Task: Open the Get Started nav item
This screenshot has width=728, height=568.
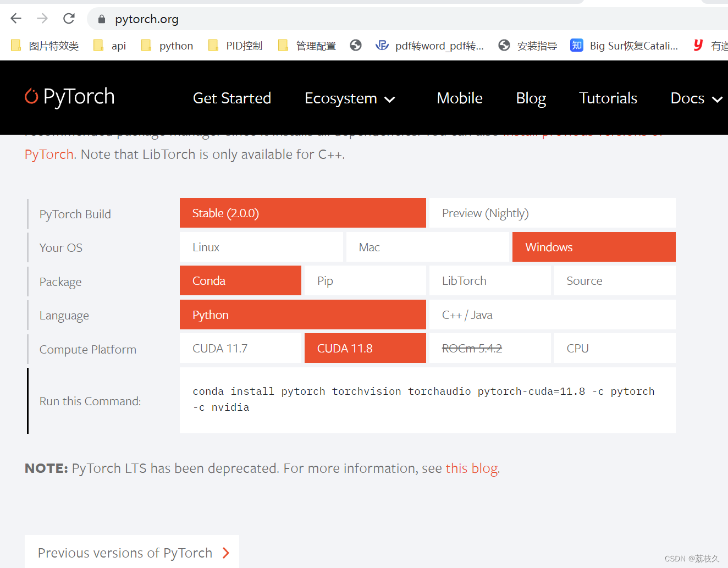Action: point(231,98)
